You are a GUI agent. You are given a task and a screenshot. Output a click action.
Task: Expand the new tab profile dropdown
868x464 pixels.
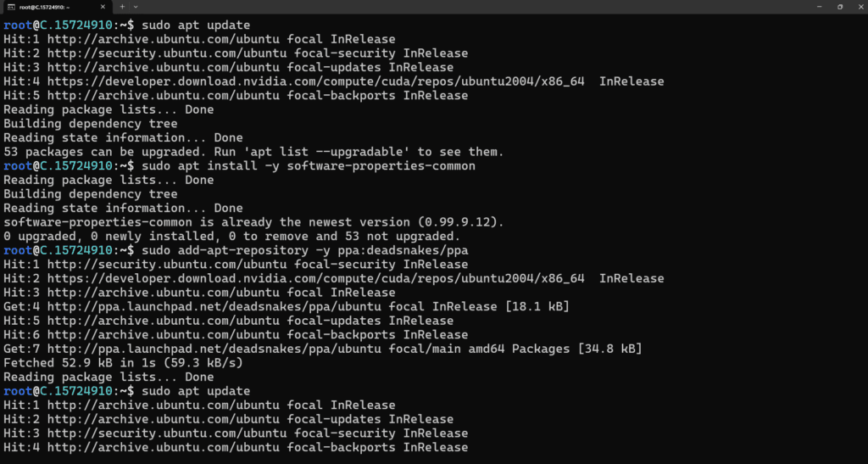click(x=136, y=7)
